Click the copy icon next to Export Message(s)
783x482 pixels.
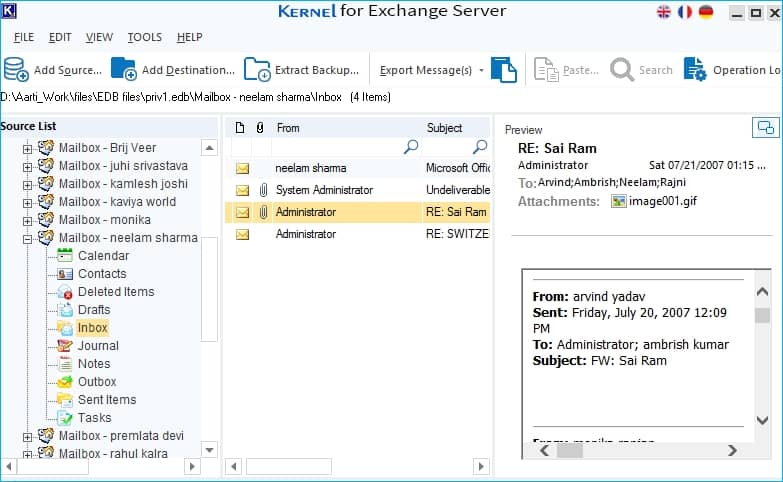click(504, 69)
